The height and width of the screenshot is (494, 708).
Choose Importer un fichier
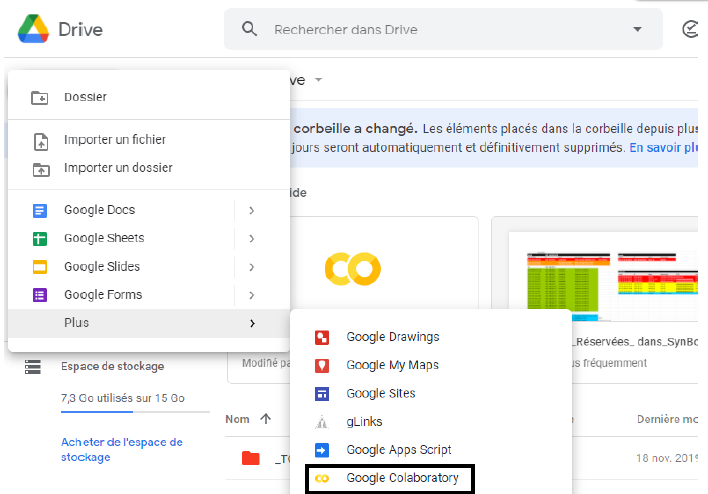pyautogui.click(x=114, y=140)
